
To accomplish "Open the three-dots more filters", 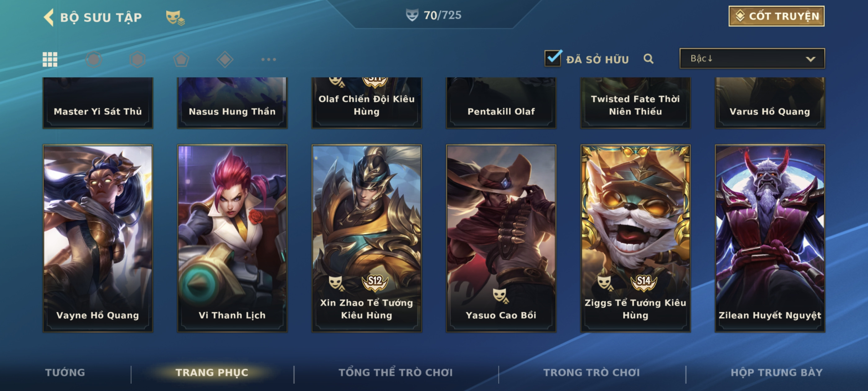I will pyautogui.click(x=268, y=59).
